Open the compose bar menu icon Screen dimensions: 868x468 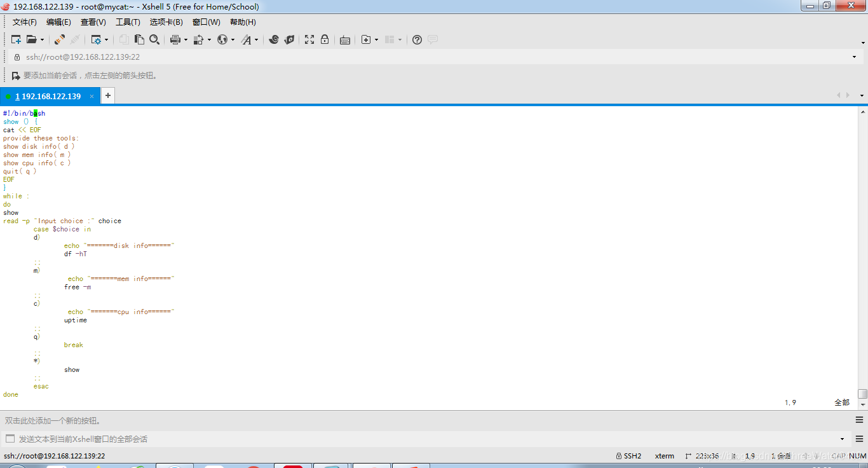coord(859,438)
